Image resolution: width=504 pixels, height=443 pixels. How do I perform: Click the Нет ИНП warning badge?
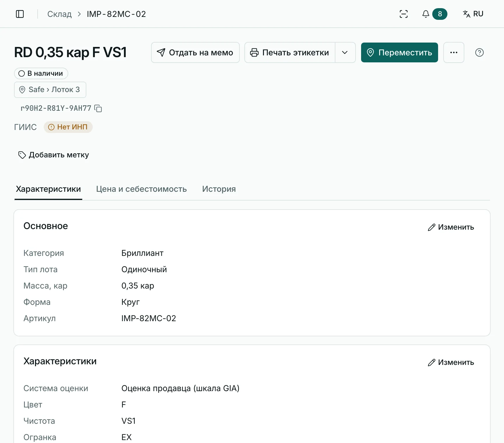point(68,127)
